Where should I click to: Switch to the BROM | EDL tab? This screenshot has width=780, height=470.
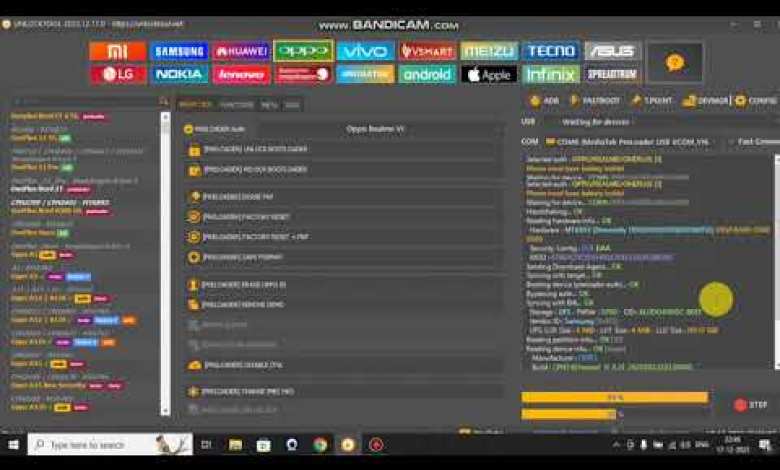[195, 105]
